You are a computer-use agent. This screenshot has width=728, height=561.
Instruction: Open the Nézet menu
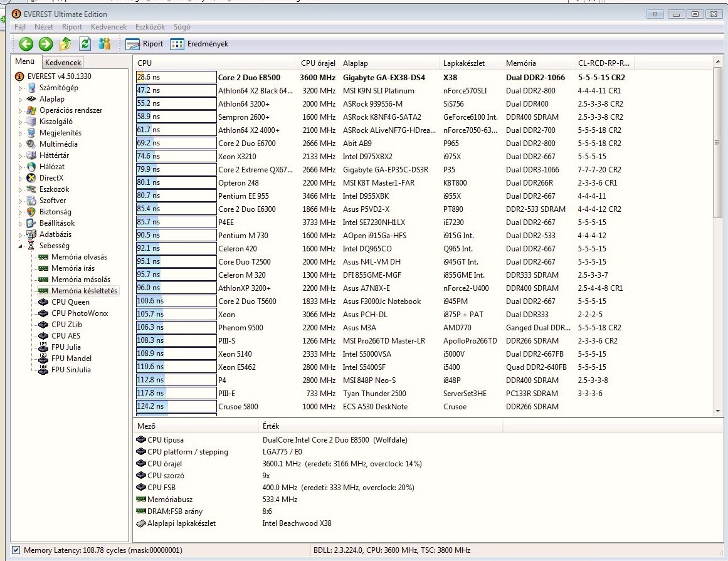click(44, 27)
